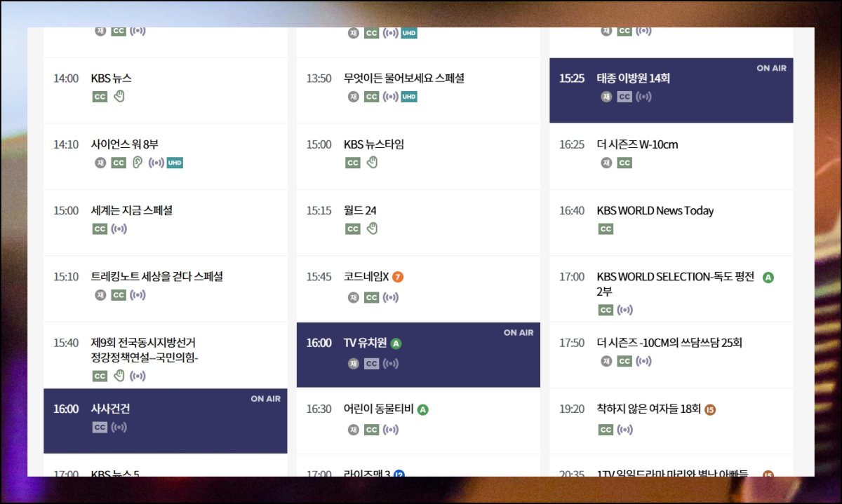Click the sign language hand icon under KBS 뉴스
The image size is (842, 504).
(x=119, y=97)
